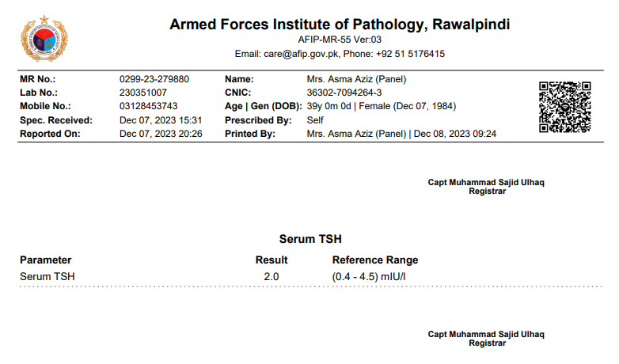Select the Printed By value with Dec 08, 2023 09:24
The image size is (619, 364).
coord(401,134)
